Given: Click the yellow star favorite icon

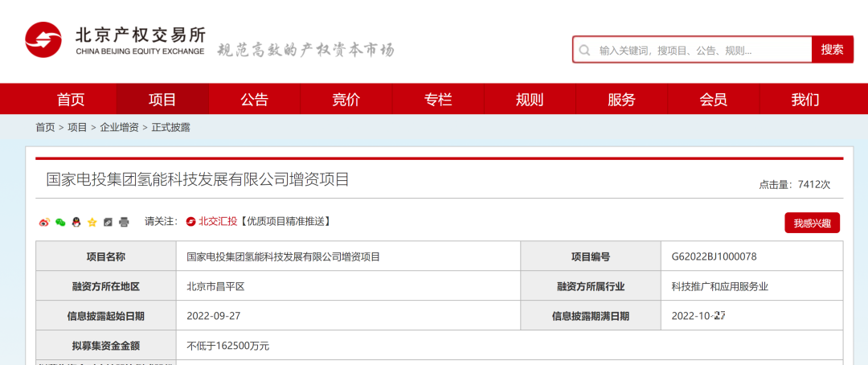Looking at the screenshot, I should (x=92, y=222).
